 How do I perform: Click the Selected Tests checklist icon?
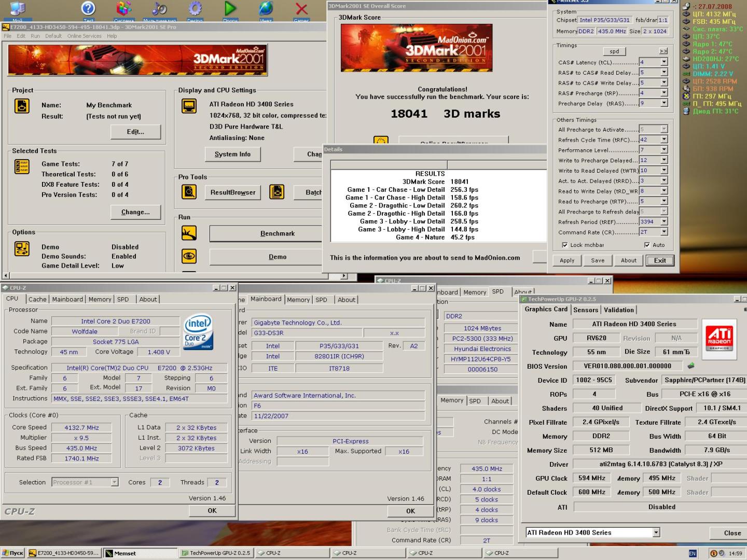tap(22, 166)
